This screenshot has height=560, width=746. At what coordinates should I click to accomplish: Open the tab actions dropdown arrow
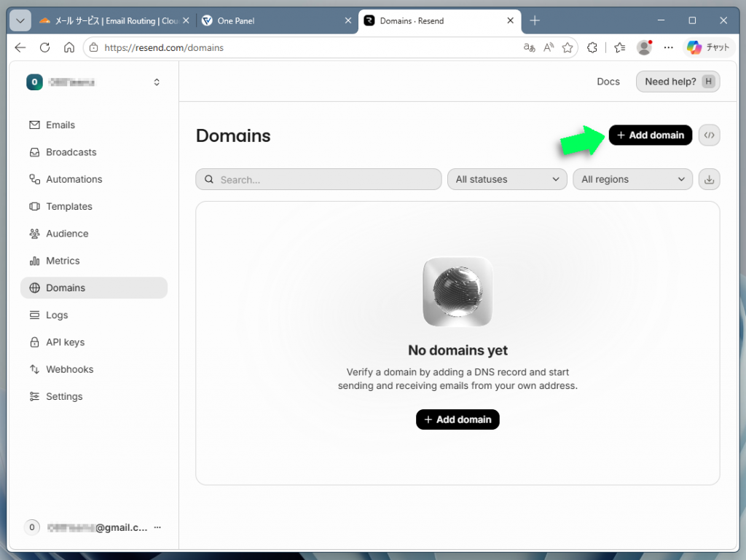pyautogui.click(x=20, y=20)
